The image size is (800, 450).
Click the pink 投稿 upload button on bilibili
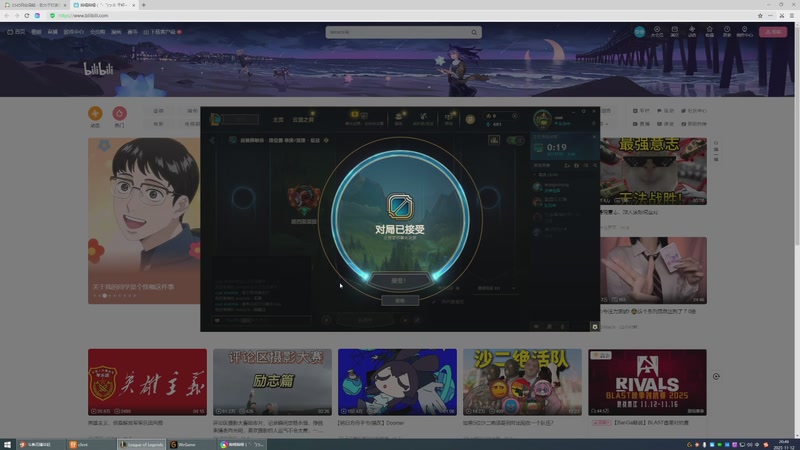click(773, 32)
